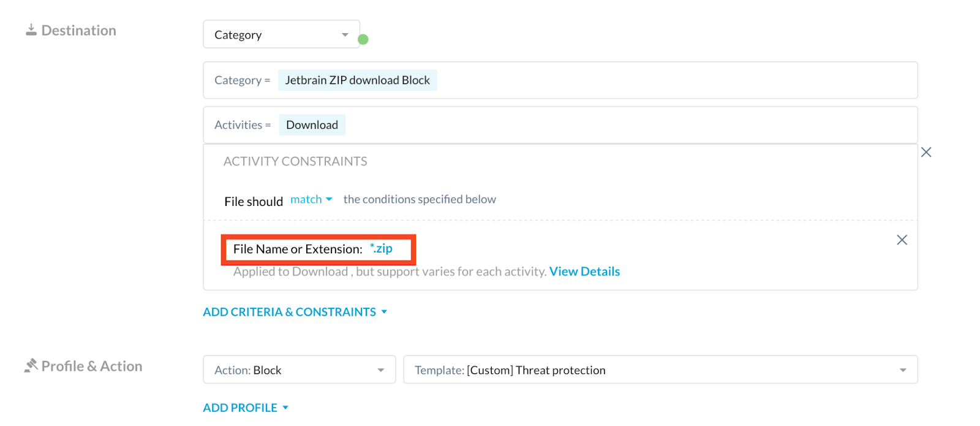The width and height of the screenshot is (980, 426).
Task: Delete the File Name or Extension constraint
Action: (902, 240)
